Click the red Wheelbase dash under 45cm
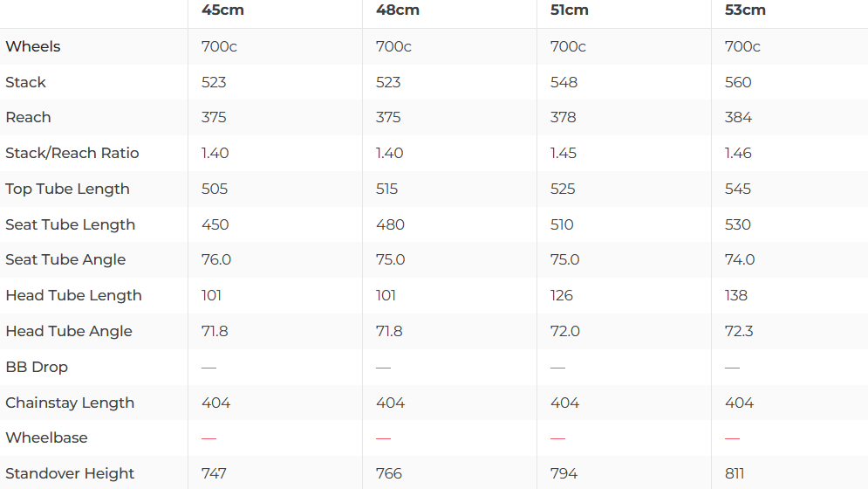This screenshot has width=868, height=489. pos(208,437)
